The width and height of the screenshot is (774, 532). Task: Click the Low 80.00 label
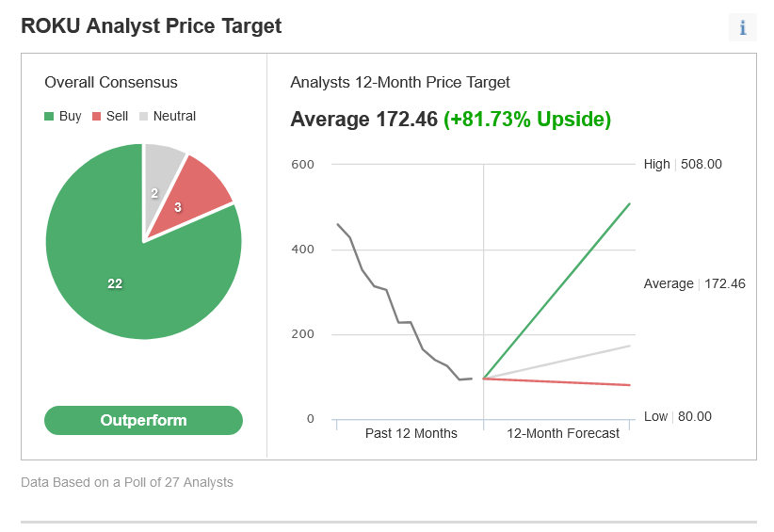678,416
